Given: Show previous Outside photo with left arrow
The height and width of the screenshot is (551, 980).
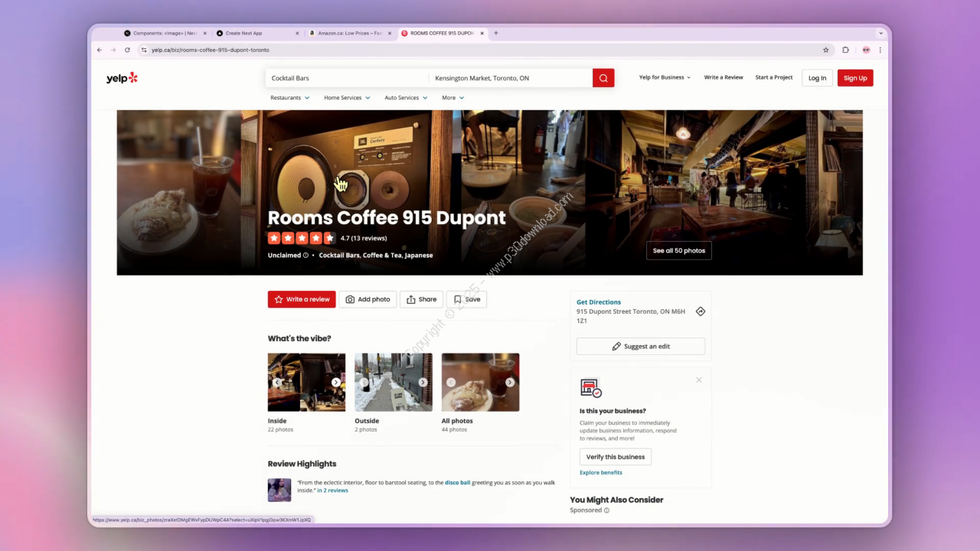Looking at the screenshot, I should [364, 382].
